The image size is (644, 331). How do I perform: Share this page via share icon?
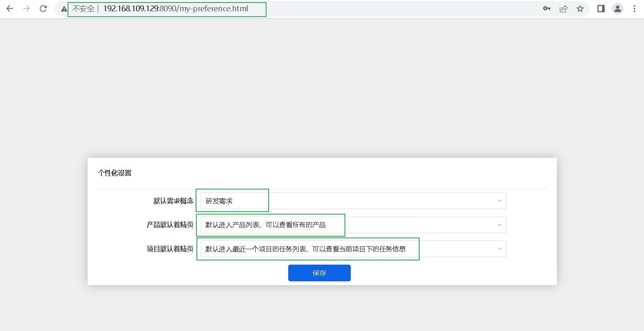[x=563, y=8]
